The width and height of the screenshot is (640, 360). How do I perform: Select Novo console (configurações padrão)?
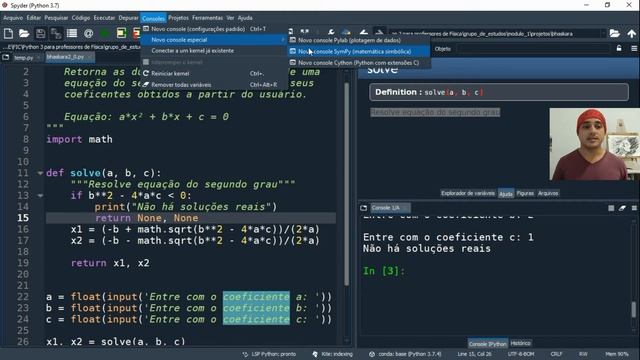click(x=213, y=29)
